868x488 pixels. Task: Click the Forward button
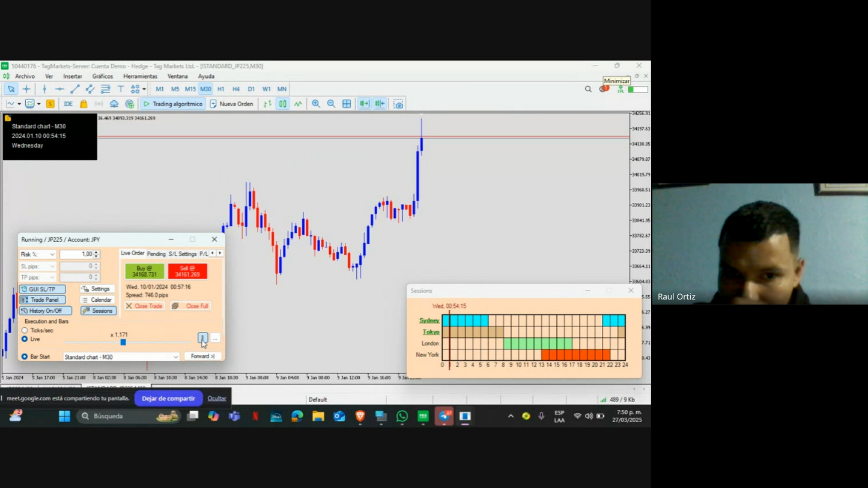coord(203,356)
